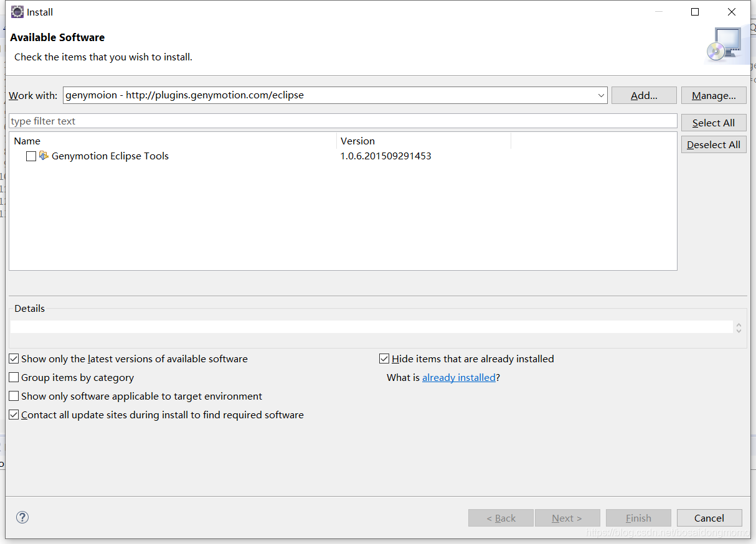The image size is (756, 544).
Task: Select Genymotion Eclipse Tools row text
Action: point(110,156)
